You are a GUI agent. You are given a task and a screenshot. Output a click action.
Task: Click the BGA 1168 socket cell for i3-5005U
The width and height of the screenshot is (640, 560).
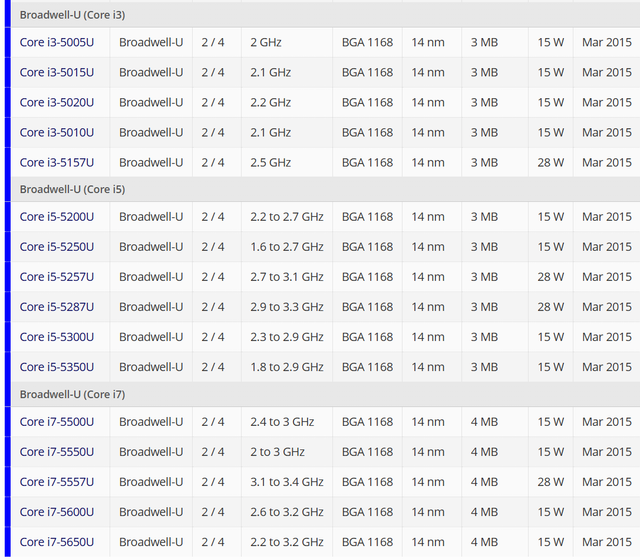click(367, 42)
